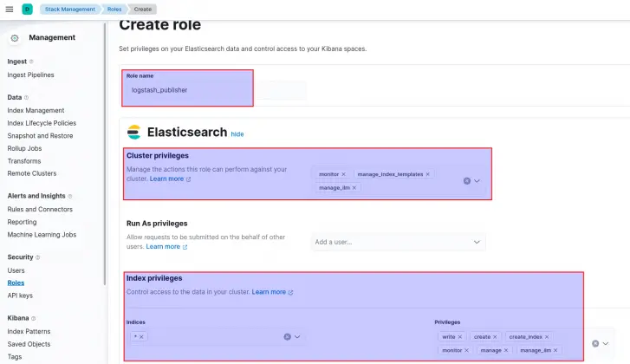
Task: Click the Management gear icon
Action: (x=15, y=38)
